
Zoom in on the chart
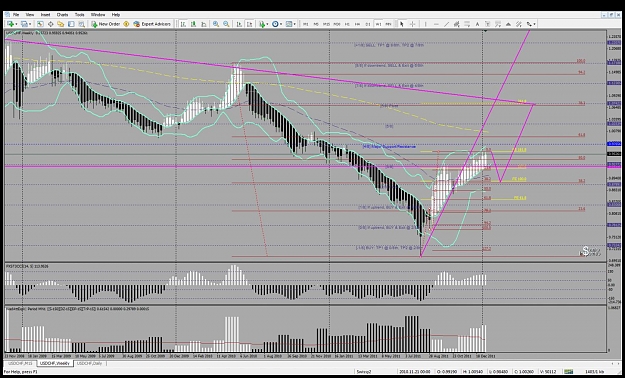click(x=216, y=24)
